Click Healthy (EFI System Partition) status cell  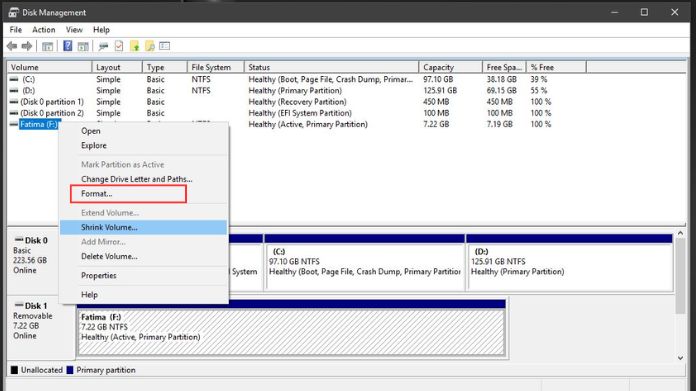tap(300, 113)
